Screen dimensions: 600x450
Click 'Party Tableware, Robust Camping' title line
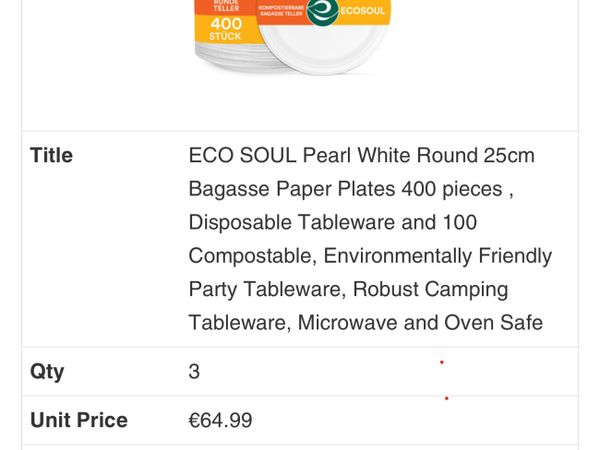pos(348,289)
